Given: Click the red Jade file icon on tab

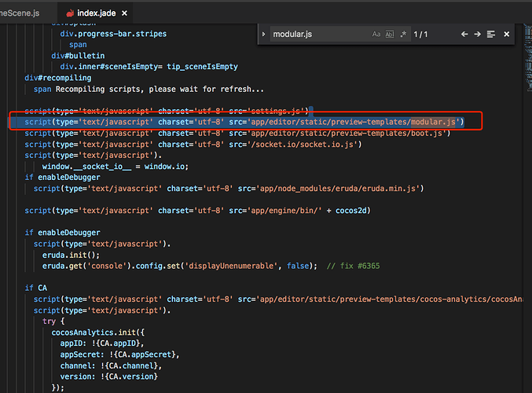Looking at the screenshot, I should coord(72,13).
